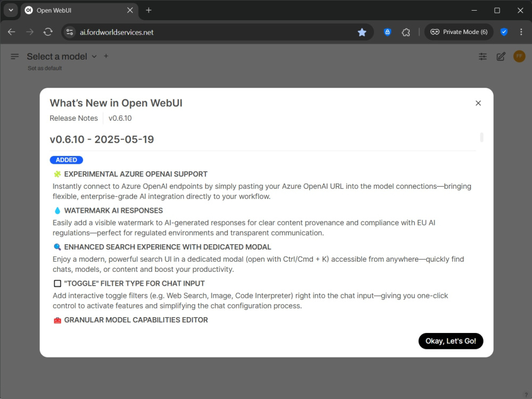Click the release notes scrollbar thumb
Viewport: 532px width, 399px height.
481,137
